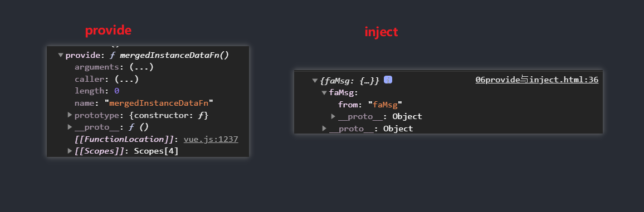Collapse the {faMsg: {…}} root object
644x212 pixels.
pos(315,81)
